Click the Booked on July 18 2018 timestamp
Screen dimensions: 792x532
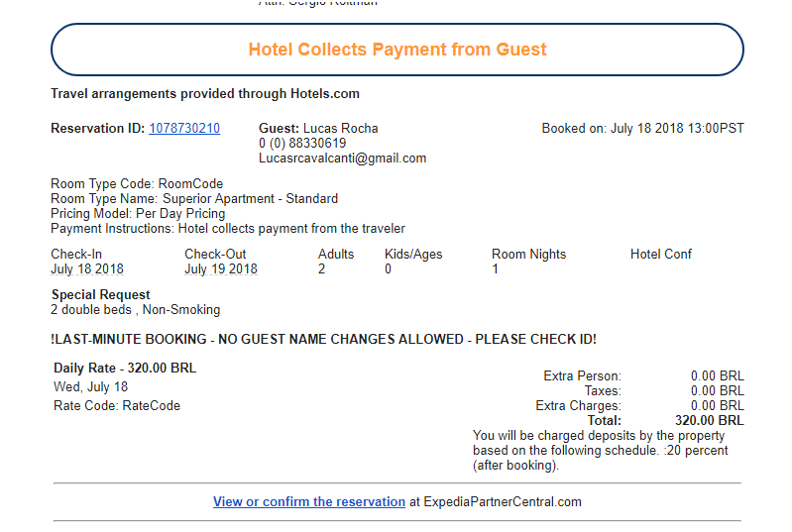tap(642, 129)
